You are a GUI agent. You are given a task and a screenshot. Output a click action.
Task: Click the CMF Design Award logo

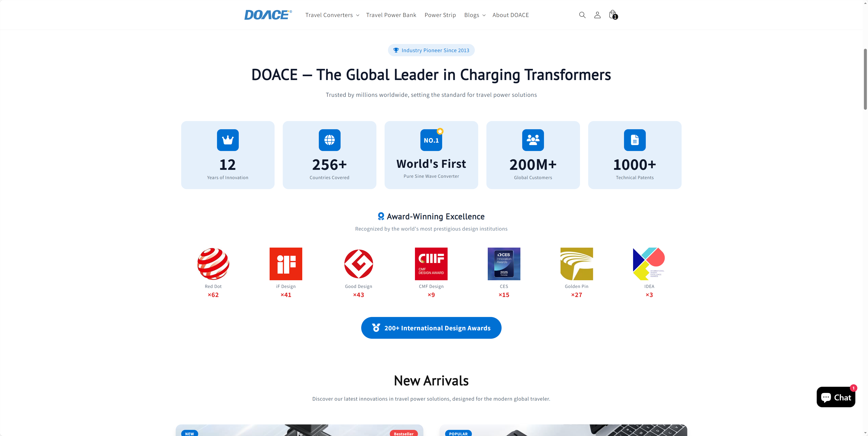(x=431, y=263)
